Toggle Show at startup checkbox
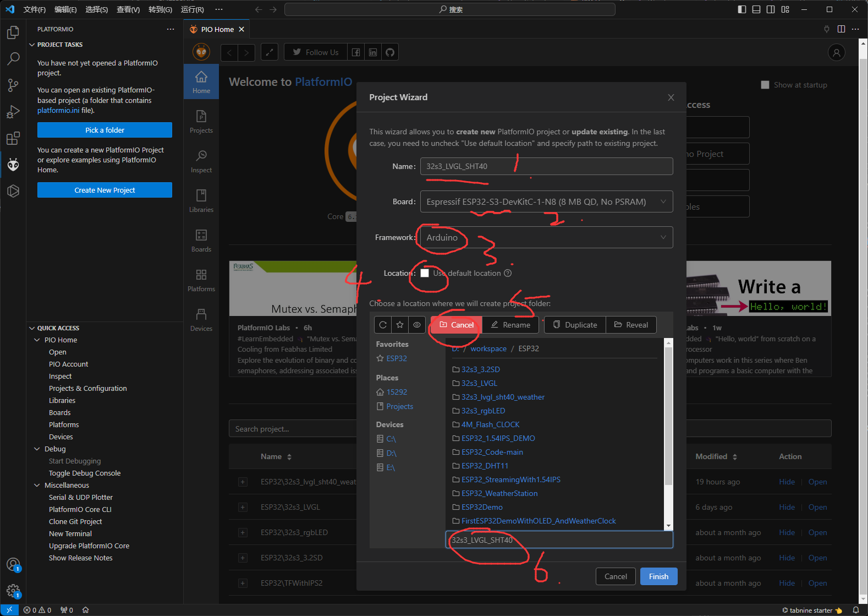The height and width of the screenshot is (616, 868). tap(765, 85)
